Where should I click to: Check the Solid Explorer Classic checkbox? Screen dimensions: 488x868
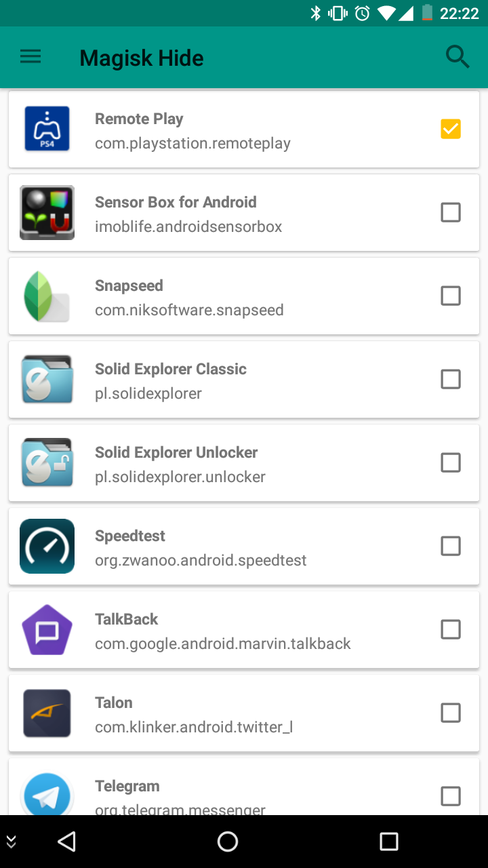451,379
